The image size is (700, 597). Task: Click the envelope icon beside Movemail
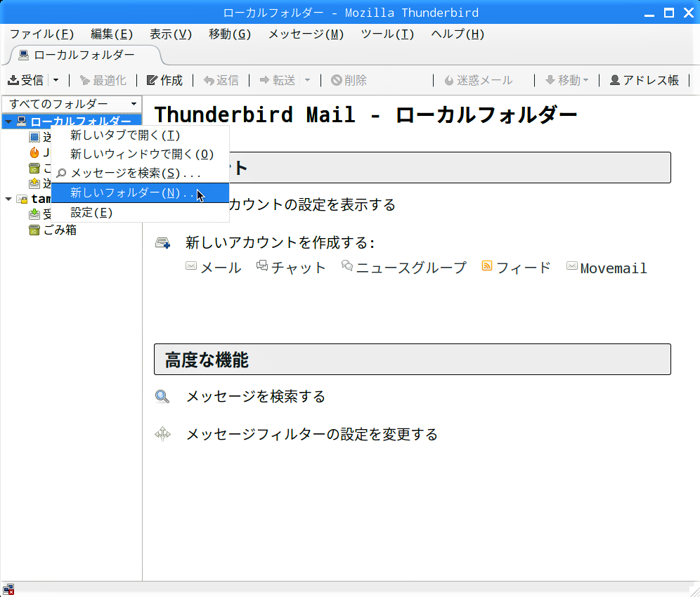[x=572, y=266]
